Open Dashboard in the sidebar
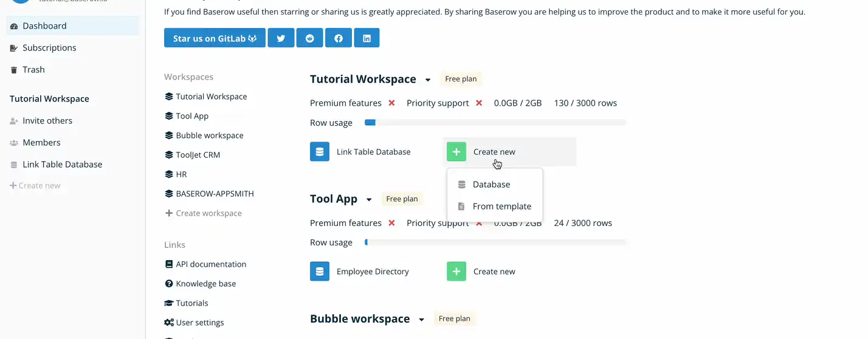Image resolution: width=868 pixels, height=339 pixels. [72, 26]
